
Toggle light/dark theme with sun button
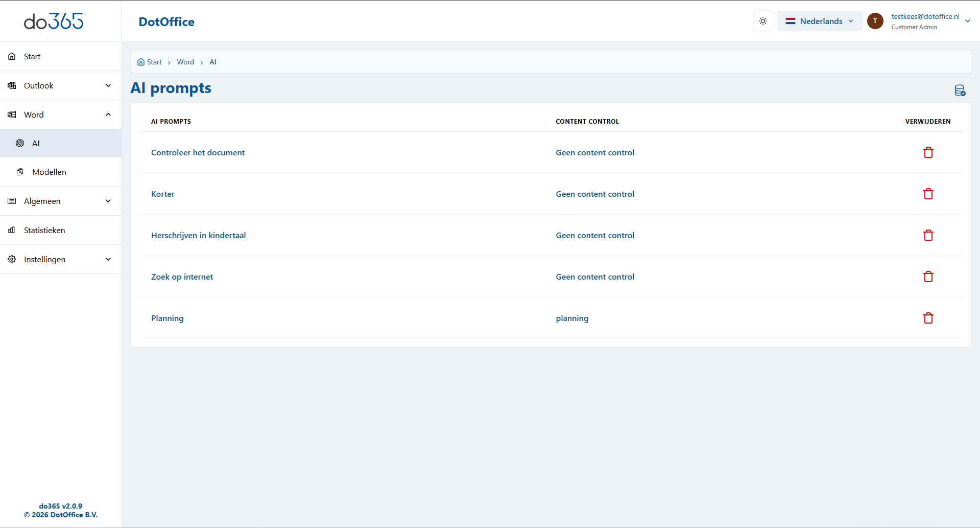[762, 21]
